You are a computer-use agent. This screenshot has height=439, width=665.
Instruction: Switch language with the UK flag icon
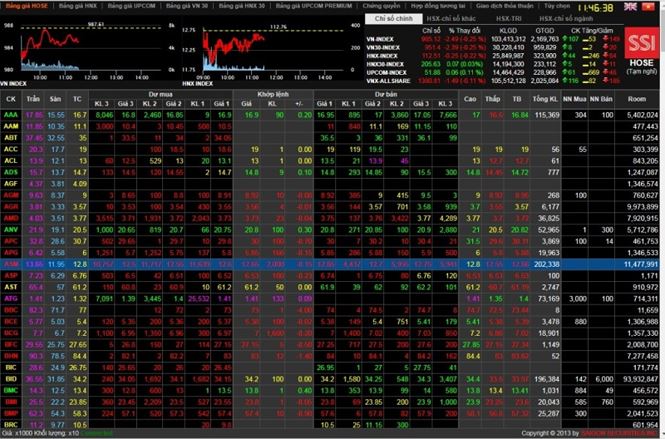coord(629,6)
